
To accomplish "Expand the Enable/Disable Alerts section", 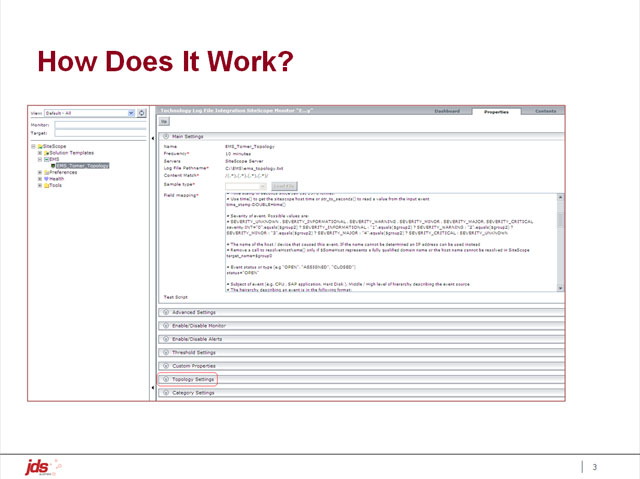I will coord(166,339).
